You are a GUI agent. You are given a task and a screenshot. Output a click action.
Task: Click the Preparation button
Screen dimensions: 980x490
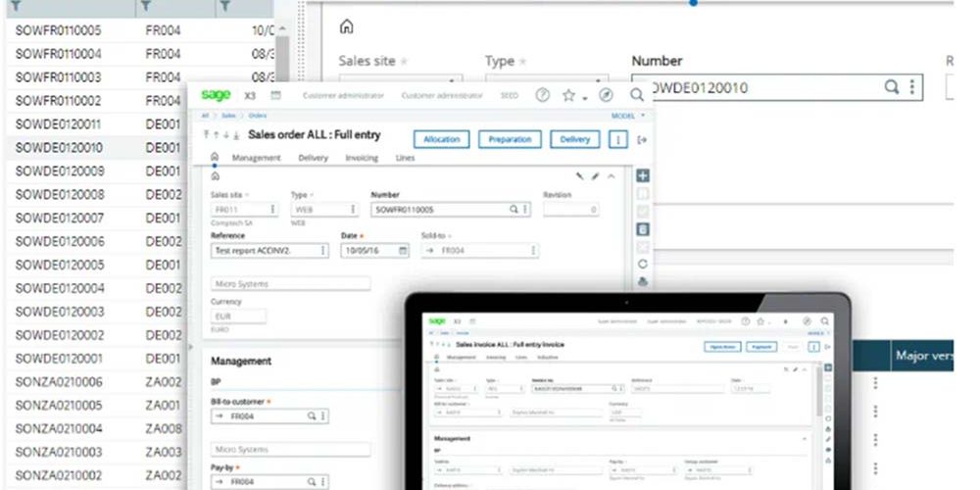click(510, 139)
